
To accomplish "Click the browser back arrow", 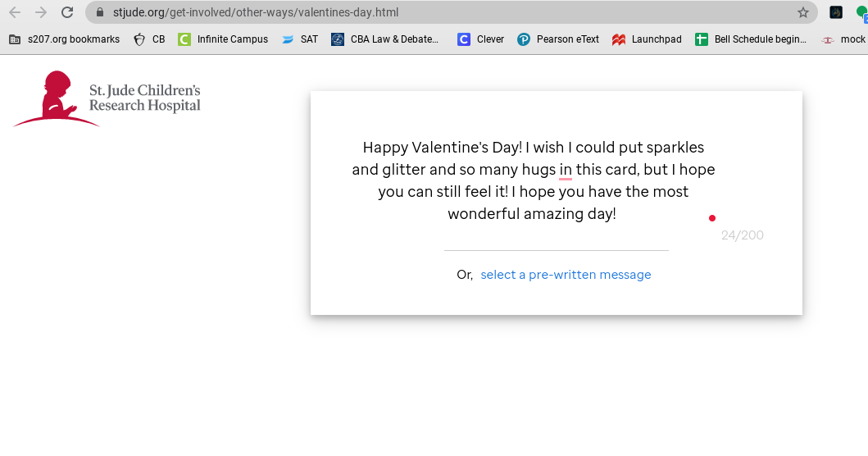I will (15, 12).
